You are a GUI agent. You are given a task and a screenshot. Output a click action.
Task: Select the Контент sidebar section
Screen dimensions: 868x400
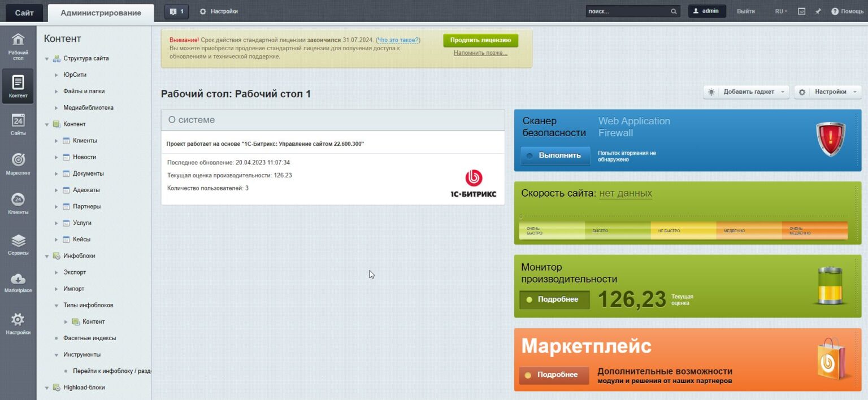tap(18, 86)
